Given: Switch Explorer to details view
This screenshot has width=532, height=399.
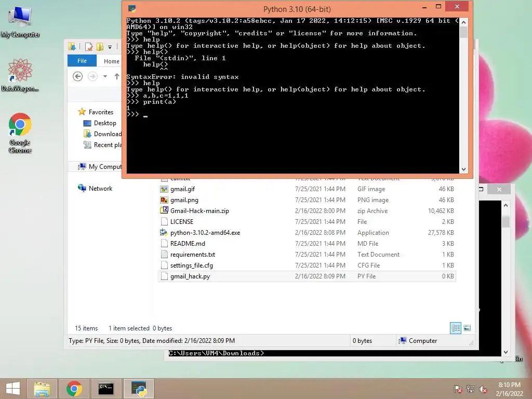Looking at the screenshot, I should [x=456, y=328].
